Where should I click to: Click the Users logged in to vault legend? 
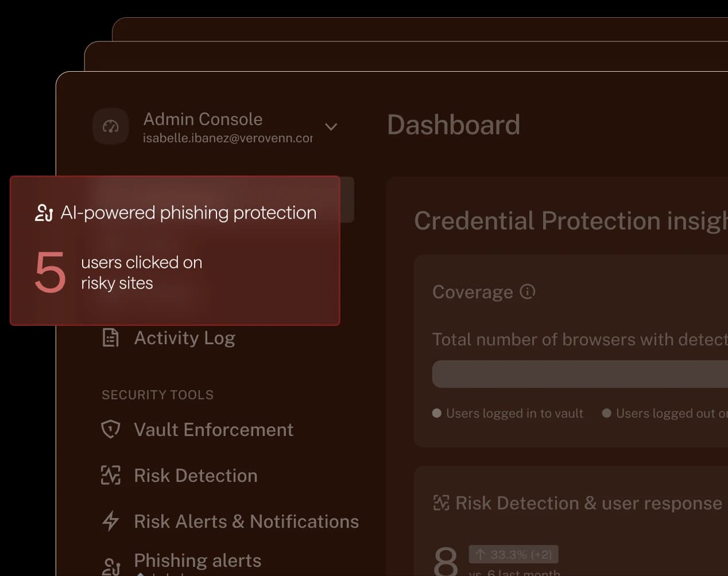(508, 413)
